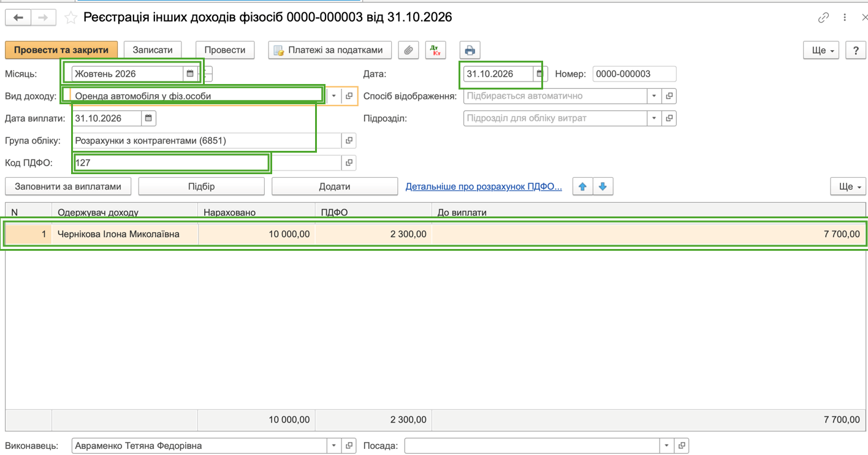Select the Чернікова Ілона Миколаївна cell
868x455 pixels.
pos(124,234)
